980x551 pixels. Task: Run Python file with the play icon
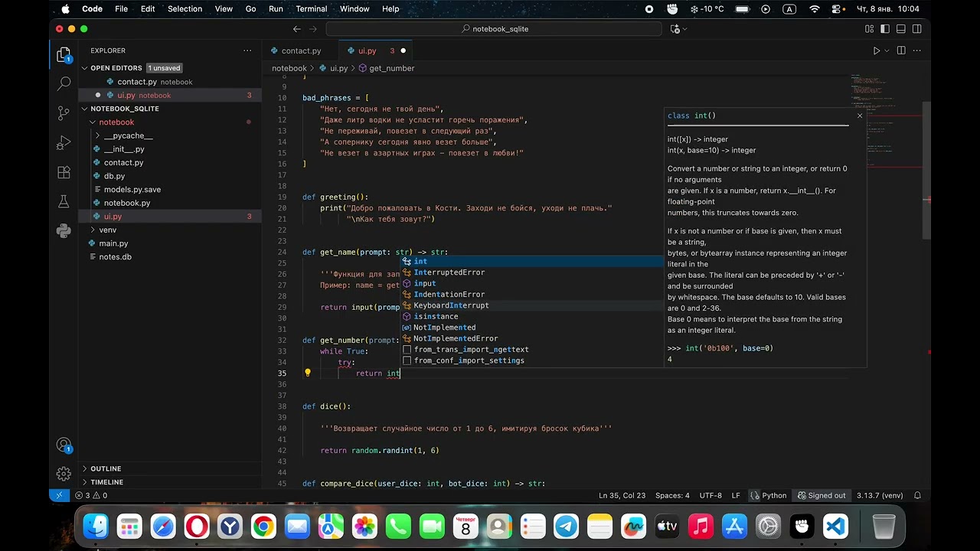click(x=877, y=51)
